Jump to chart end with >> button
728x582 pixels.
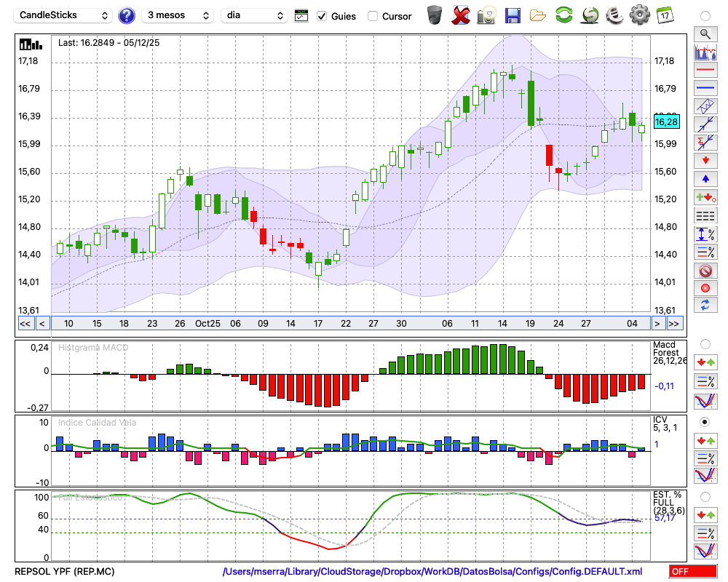click(675, 324)
